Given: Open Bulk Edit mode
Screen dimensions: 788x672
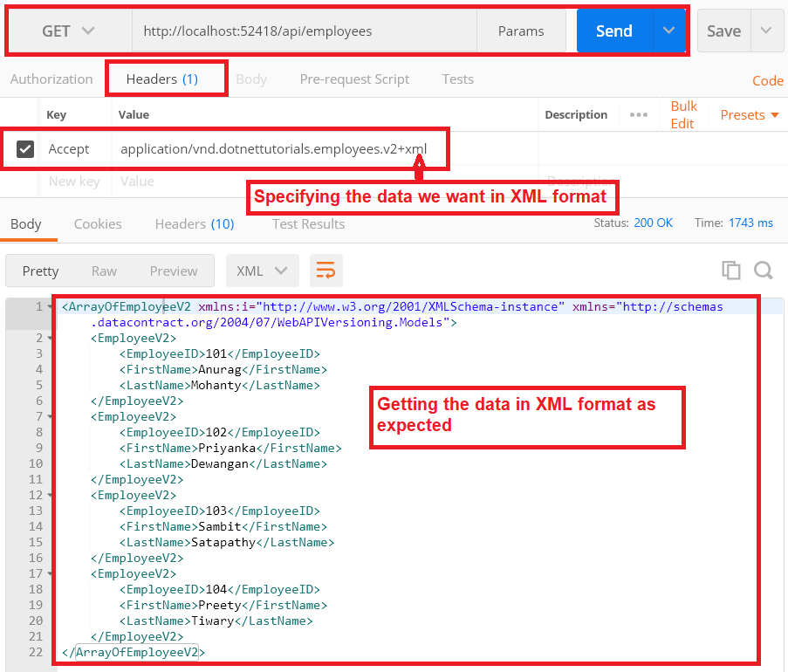Looking at the screenshot, I should (683, 115).
